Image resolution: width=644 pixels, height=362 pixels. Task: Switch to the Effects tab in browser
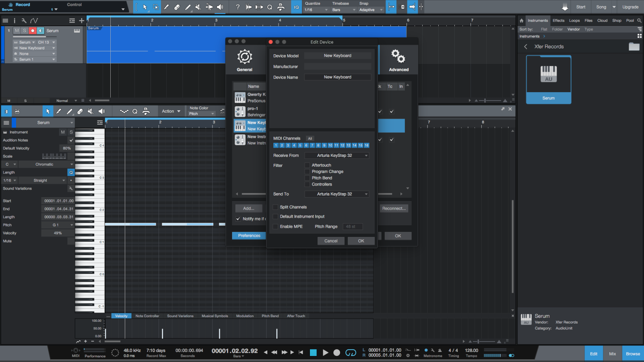pos(558,21)
